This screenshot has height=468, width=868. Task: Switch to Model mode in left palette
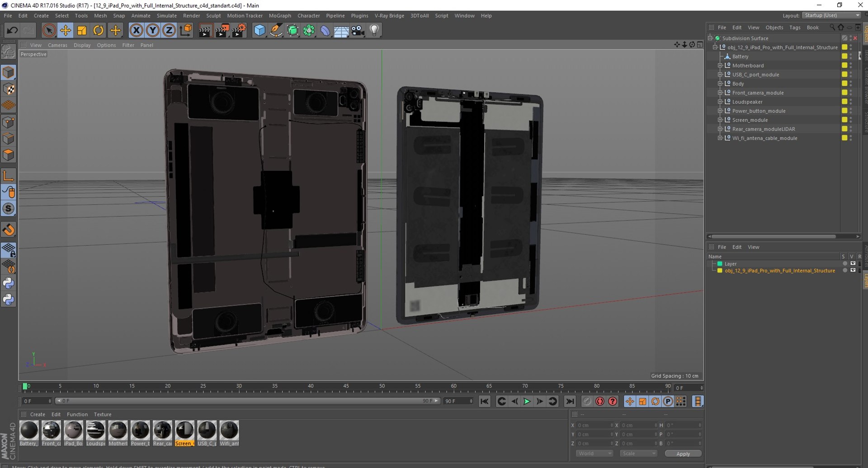[9, 72]
